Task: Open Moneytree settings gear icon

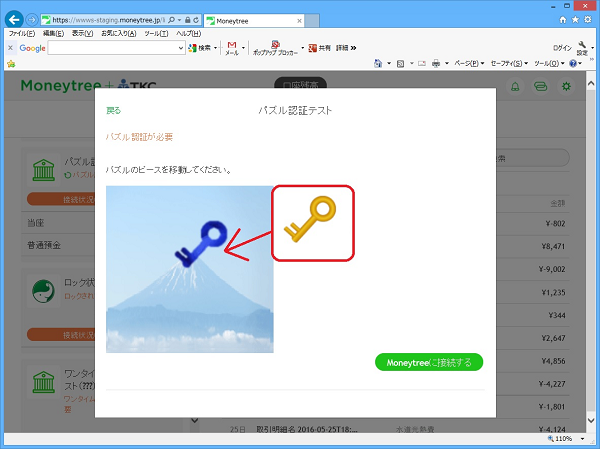Action: [x=566, y=87]
